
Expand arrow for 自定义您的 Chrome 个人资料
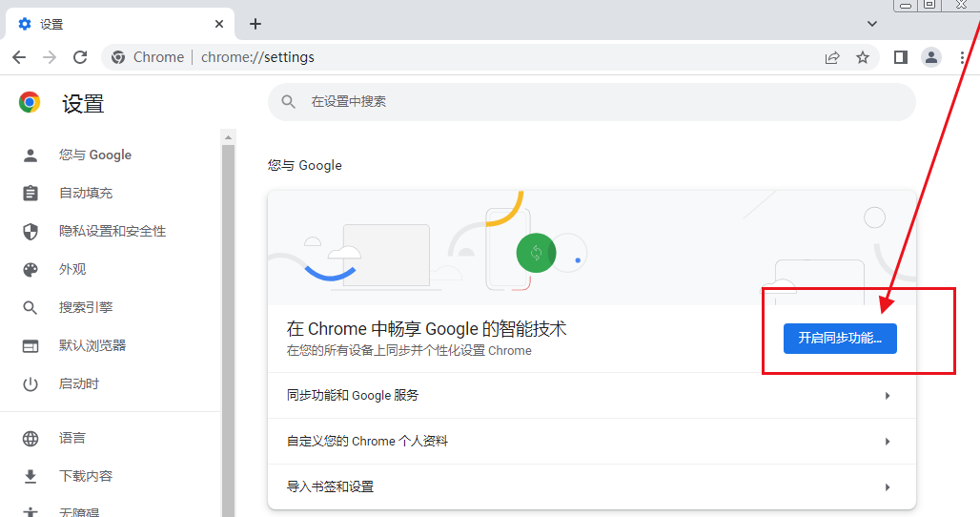[x=888, y=442]
